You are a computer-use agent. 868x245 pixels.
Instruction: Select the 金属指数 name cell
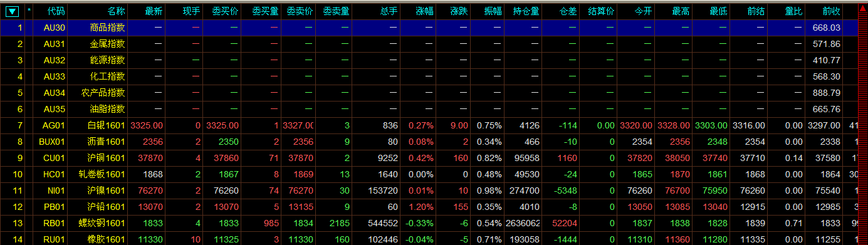(x=108, y=44)
